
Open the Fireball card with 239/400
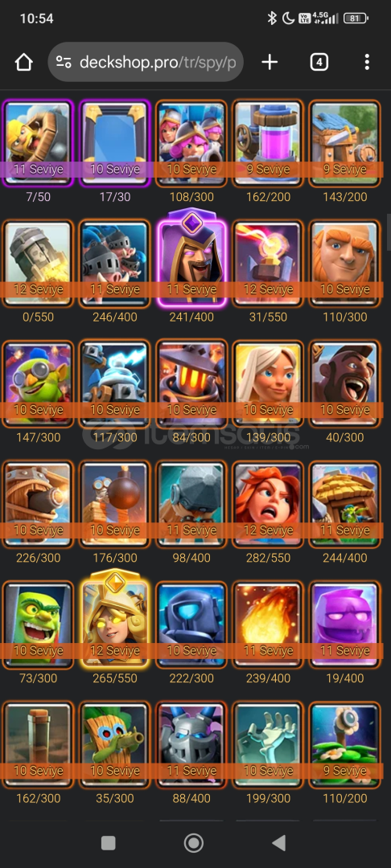coord(268,624)
